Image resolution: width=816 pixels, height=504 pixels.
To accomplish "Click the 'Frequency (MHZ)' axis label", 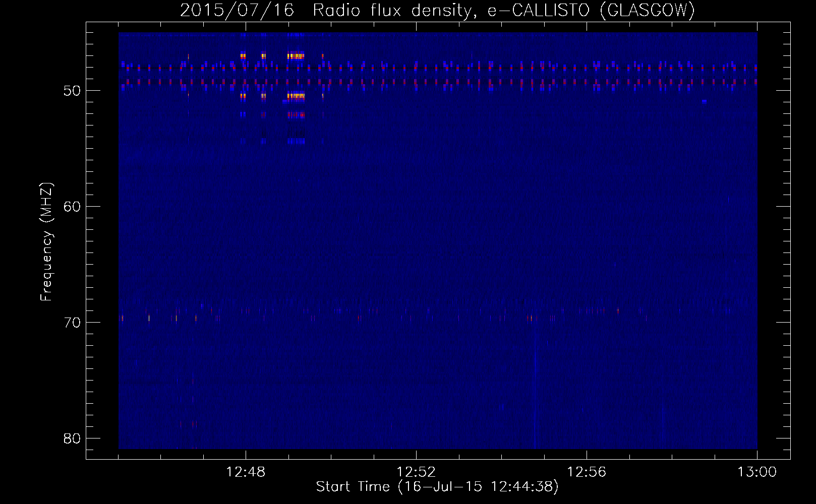I will point(46,242).
